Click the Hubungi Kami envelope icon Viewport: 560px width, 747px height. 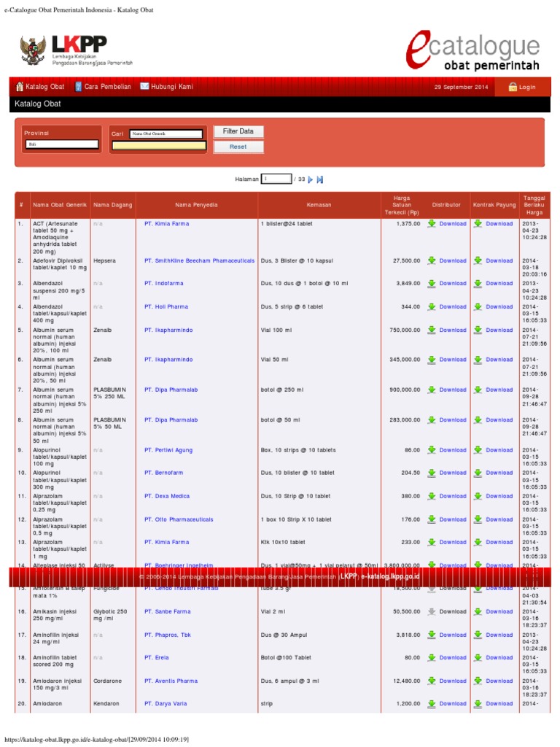(x=144, y=86)
